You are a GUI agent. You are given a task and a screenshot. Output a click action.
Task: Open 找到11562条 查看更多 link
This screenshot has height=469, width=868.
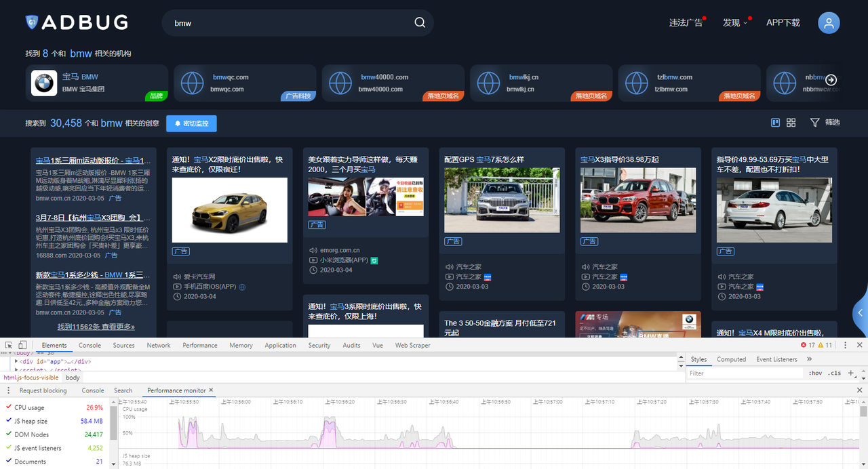click(x=96, y=327)
